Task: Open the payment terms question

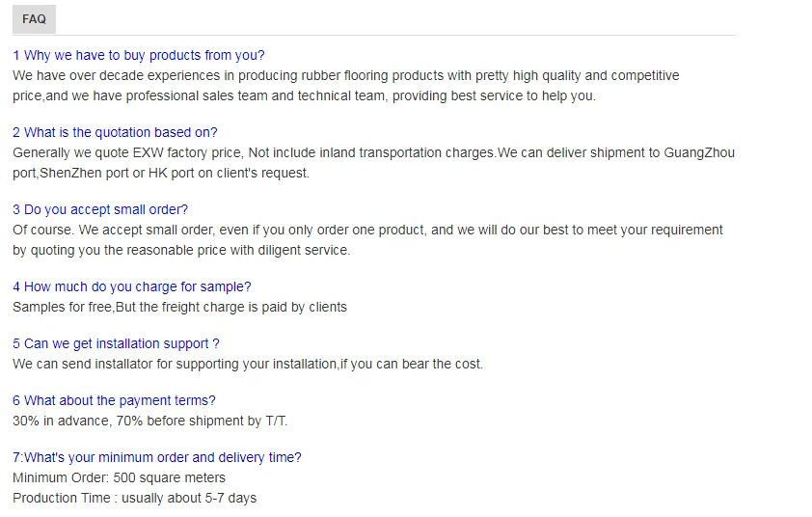Action: [114, 400]
